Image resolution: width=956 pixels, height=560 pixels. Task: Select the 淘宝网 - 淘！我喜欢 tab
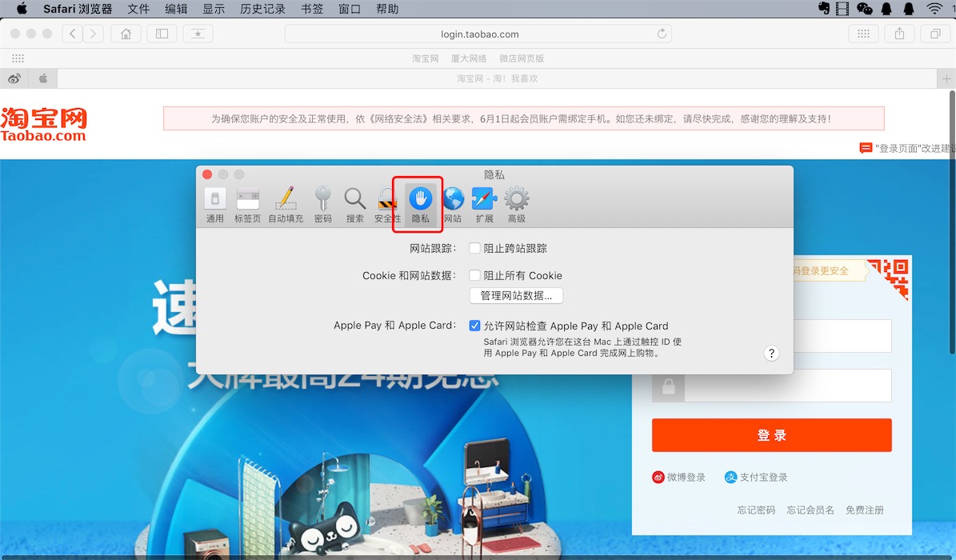click(x=497, y=78)
